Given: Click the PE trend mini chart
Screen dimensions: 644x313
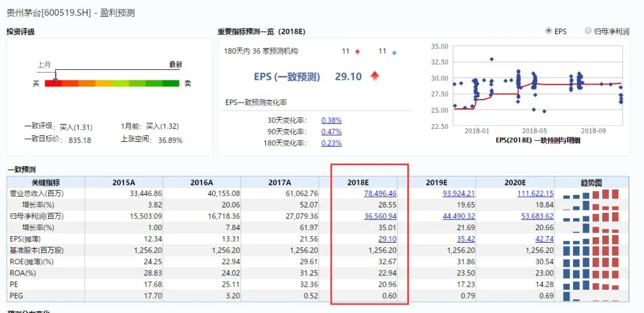Looking at the screenshot, I should pos(591,284).
